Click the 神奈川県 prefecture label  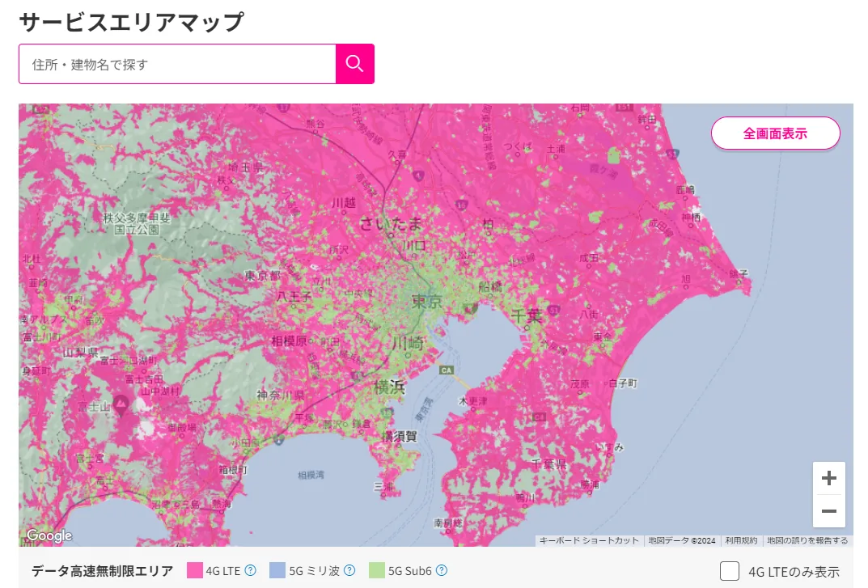281,395
